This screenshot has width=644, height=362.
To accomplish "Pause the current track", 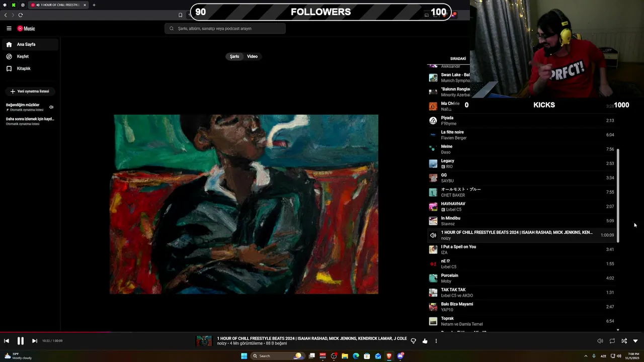I will click(21, 341).
